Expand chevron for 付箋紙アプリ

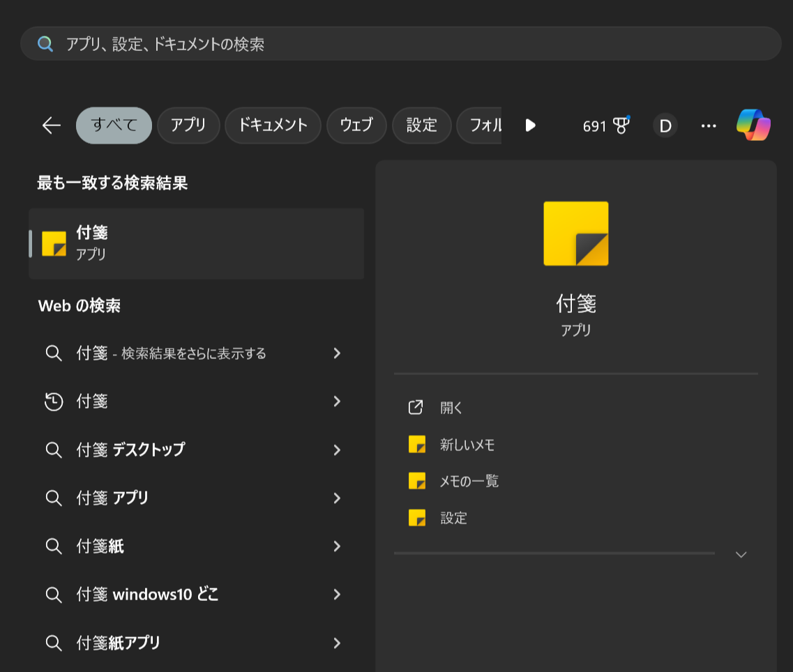tap(338, 643)
